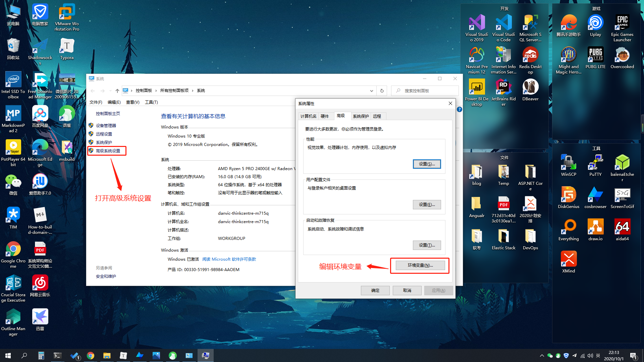Switch to 计算机名 tab
The image size is (644, 362).
(308, 116)
